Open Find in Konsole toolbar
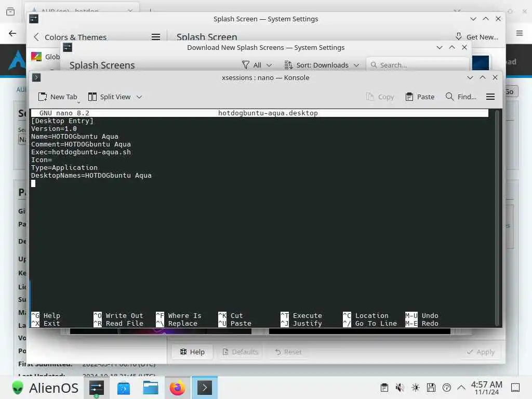This screenshot has width=532, height=399. click(461, 97)
